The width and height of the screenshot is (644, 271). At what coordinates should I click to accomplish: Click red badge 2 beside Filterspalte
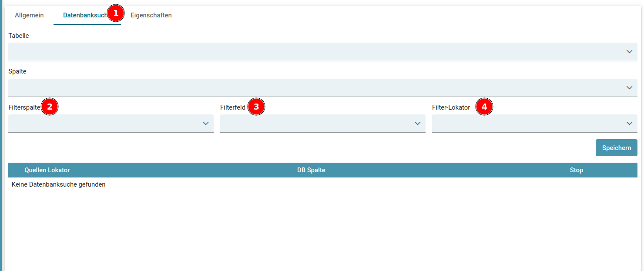[x=50, y=107]
